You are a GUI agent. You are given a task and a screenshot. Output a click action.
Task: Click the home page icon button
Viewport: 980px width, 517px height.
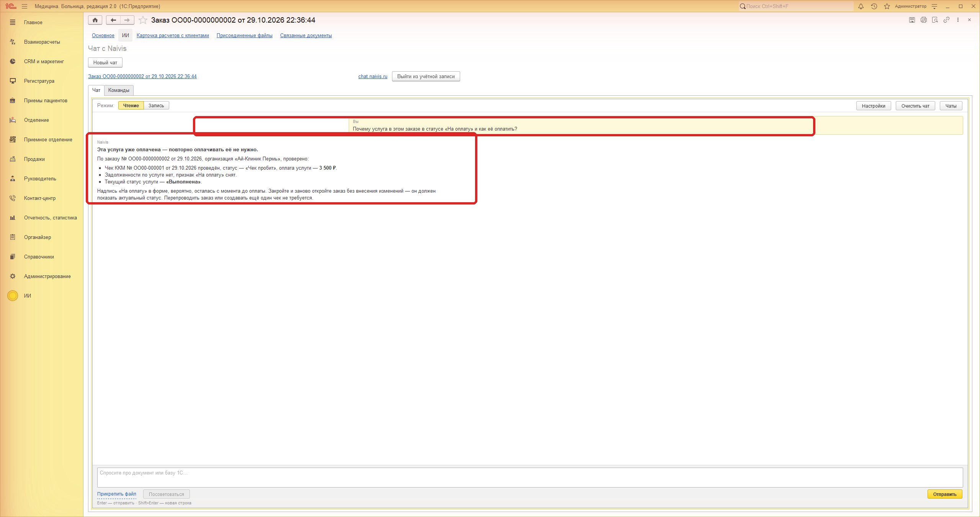(x=95, y=20)
